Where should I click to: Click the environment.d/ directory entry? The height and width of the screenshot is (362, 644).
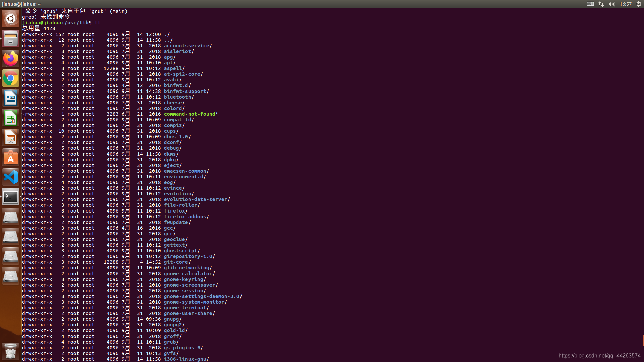(x=185, y=177)
